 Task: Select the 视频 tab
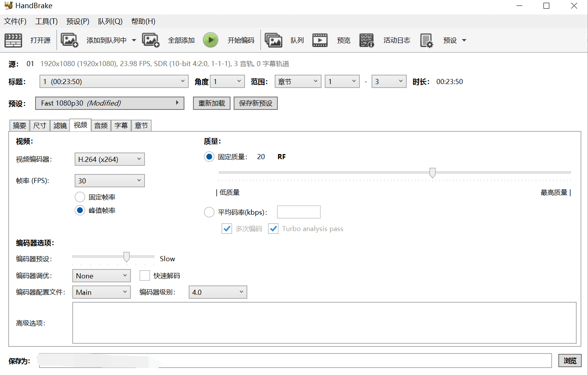tap(80, 125)
